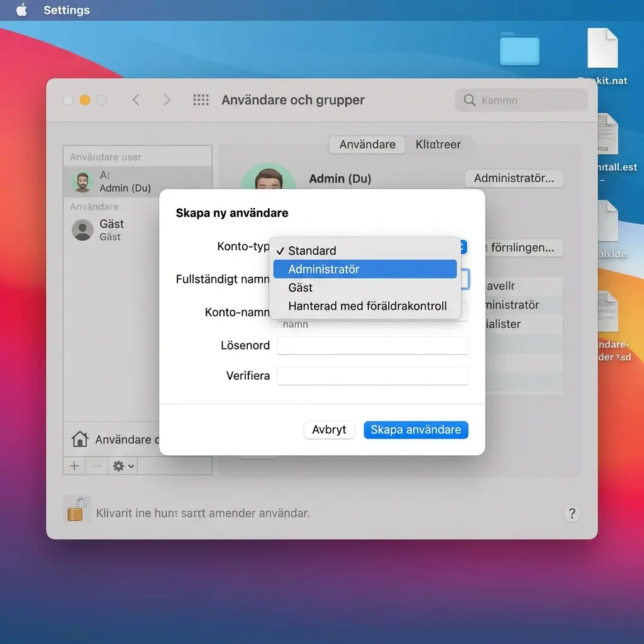
Task: Click the Admin avatar in the sidebar
Action: (82, 182)
